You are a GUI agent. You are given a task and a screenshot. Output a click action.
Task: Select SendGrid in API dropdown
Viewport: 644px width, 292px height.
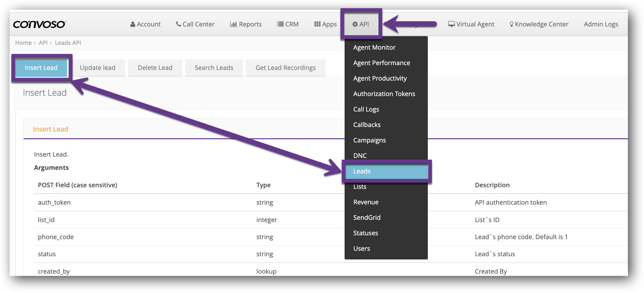(x=386, y=218)
